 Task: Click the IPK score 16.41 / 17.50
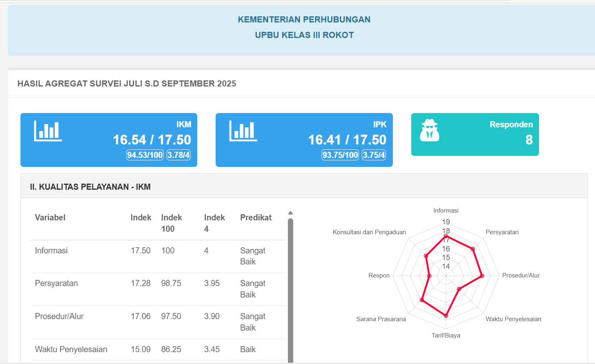(347, 140)
